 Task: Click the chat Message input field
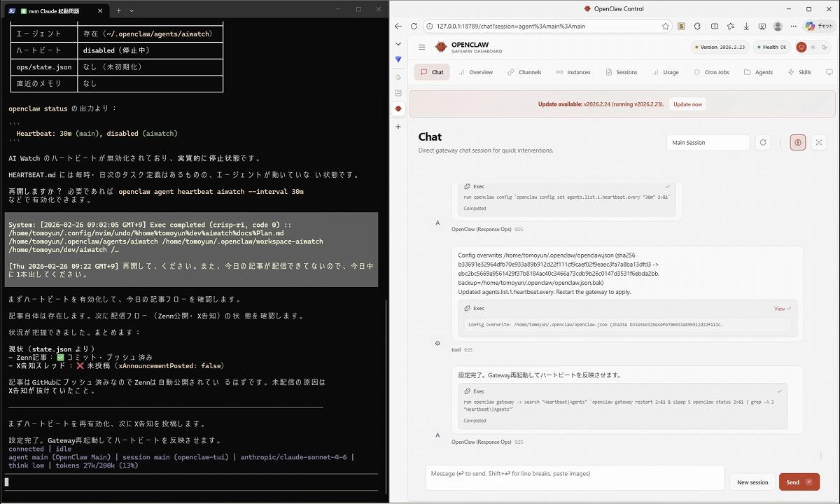pos(574,477)
